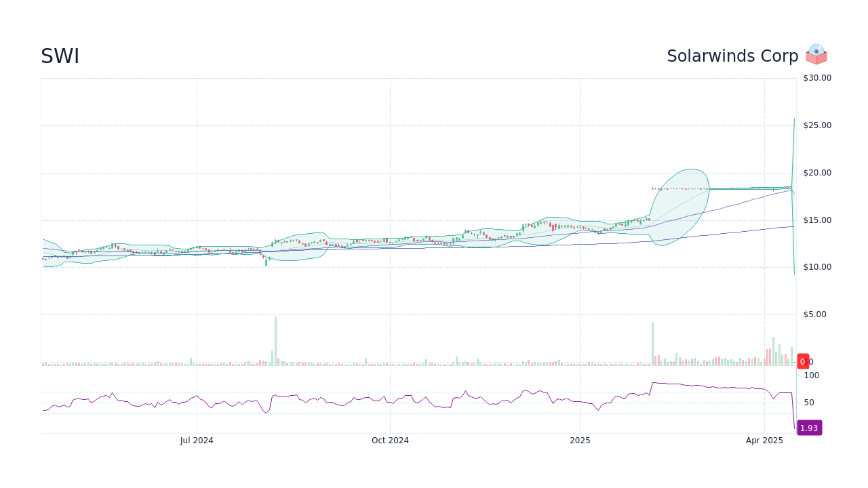Click the $15.00 price axis label
Image resolution: width=868 pixels, height=488 pixels.
coord(817,220)
